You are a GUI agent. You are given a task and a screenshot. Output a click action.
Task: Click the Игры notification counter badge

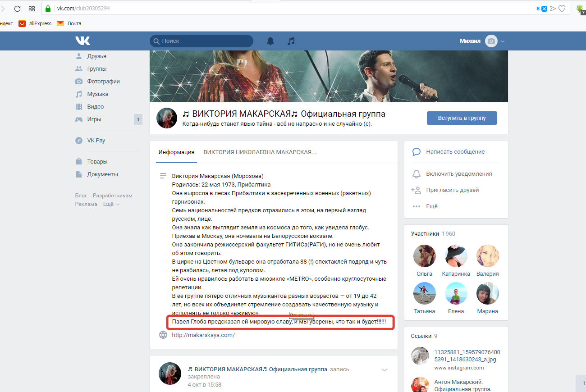(x=138, y=119)
